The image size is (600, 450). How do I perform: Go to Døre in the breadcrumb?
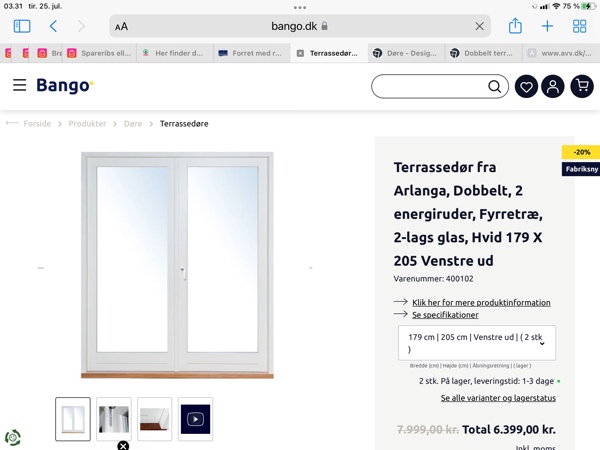coord(133,124)
